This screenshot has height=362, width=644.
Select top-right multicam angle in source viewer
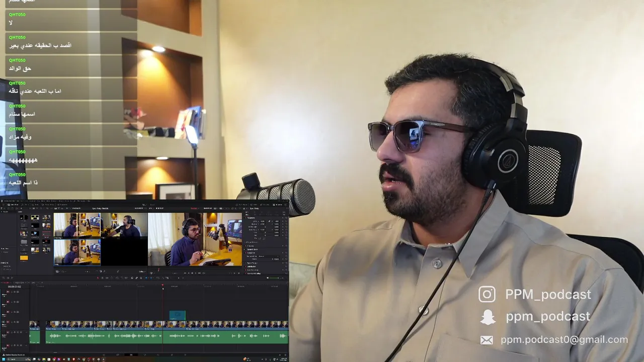(124, 226)
